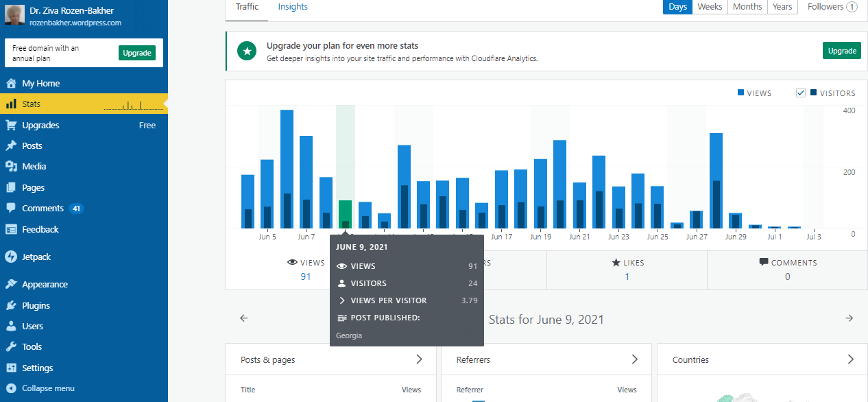Click the Views value 91 under chart
This screenshot has height=402, width=868.
point(306,276)
